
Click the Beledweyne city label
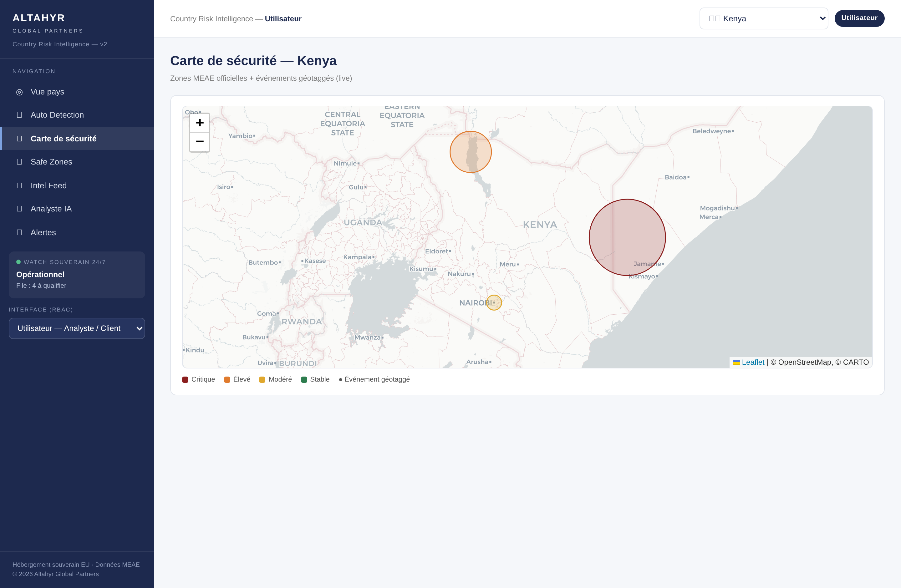coord(712,131)
